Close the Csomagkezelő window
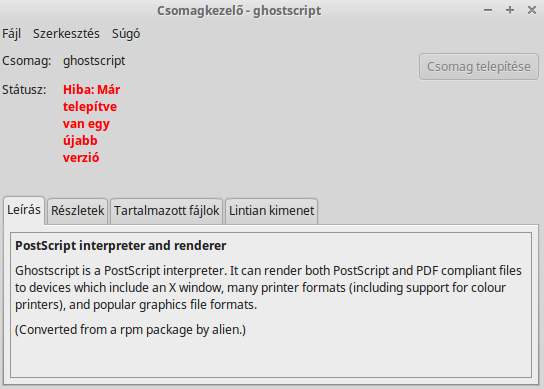544x389 pixels. (x=532, y=10)
